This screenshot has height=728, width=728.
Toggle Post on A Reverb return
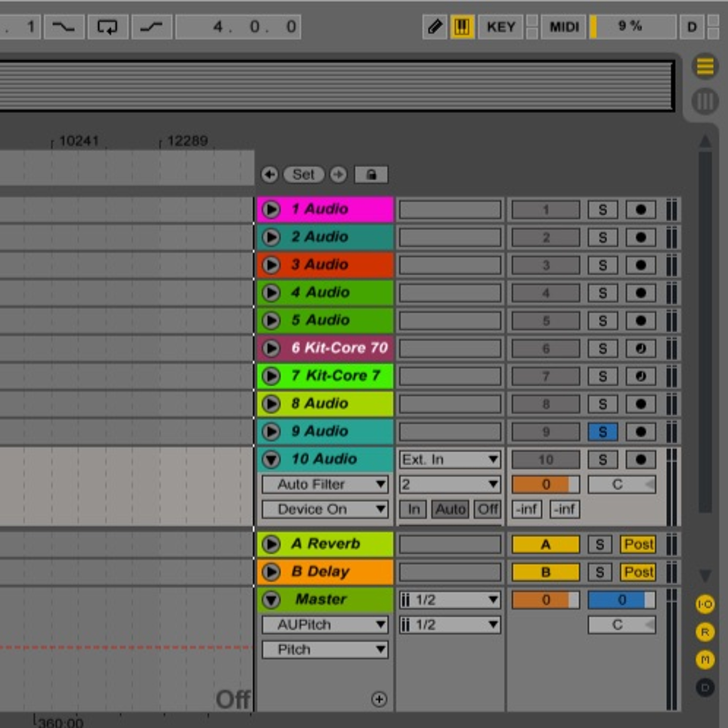click(638, 545)
